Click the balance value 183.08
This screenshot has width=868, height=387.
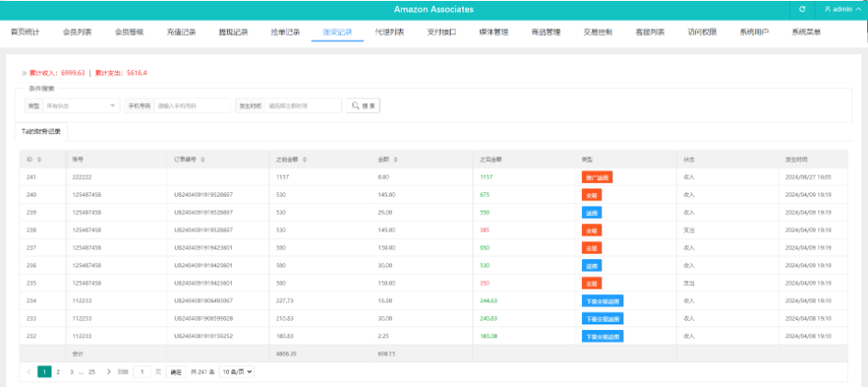(488, 336)
